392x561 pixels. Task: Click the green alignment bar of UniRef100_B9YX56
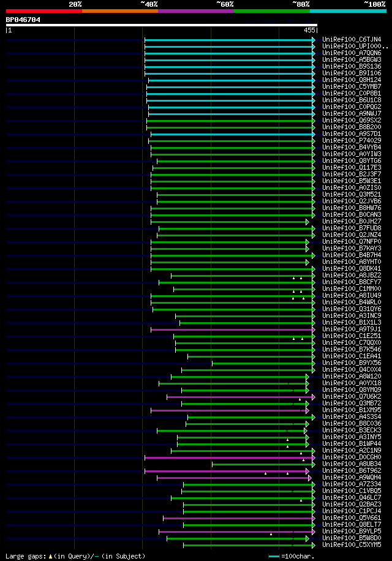(x=263, y=363)
